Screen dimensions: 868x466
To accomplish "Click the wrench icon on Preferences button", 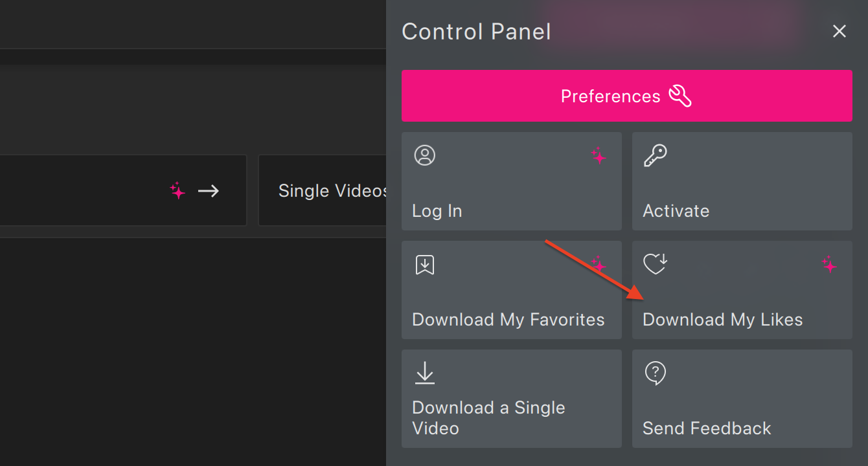I will coord(680,95).
